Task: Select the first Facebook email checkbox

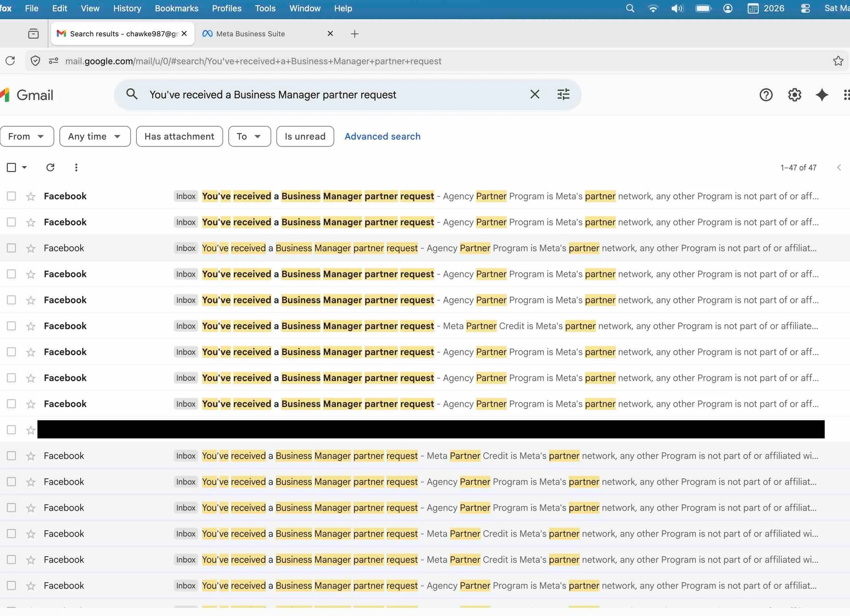Action: (11, 196)
